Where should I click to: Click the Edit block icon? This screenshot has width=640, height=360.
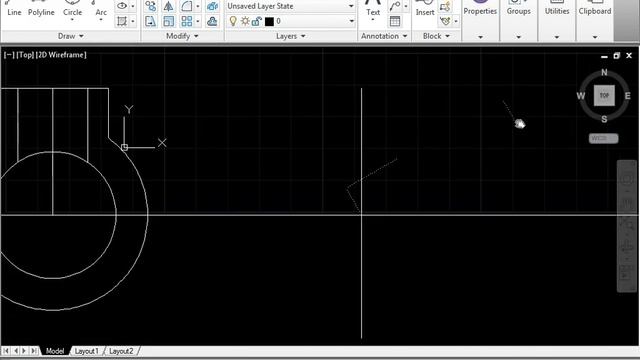tap(445, 21)
